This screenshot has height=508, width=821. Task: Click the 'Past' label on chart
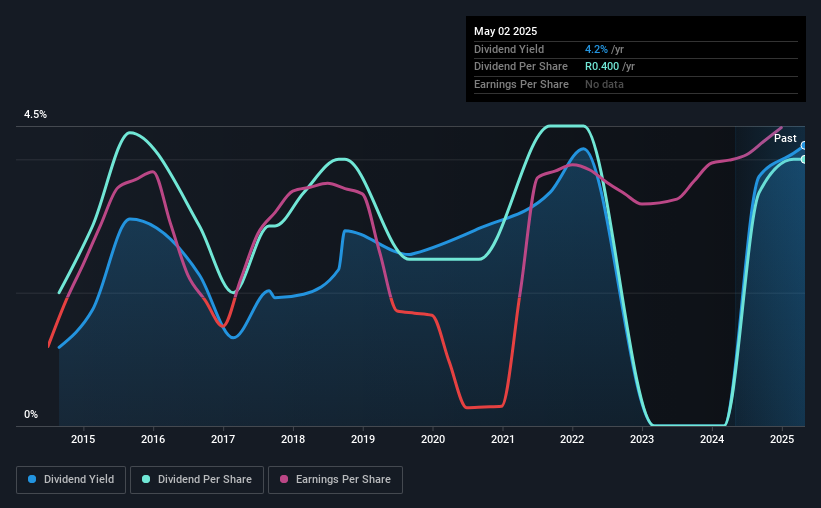point(785,138)
